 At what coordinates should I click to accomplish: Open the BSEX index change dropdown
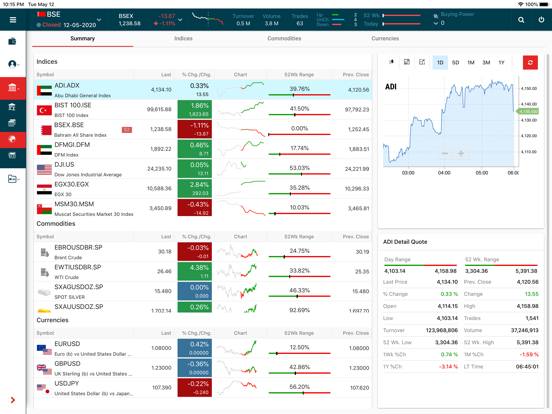point(180,20)
